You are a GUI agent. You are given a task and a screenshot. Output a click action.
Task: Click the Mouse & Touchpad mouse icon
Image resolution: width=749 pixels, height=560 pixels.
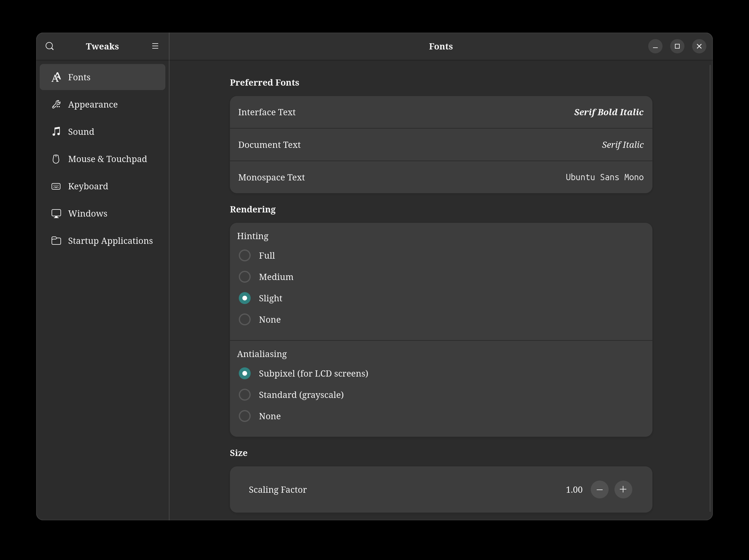point(56,159)
